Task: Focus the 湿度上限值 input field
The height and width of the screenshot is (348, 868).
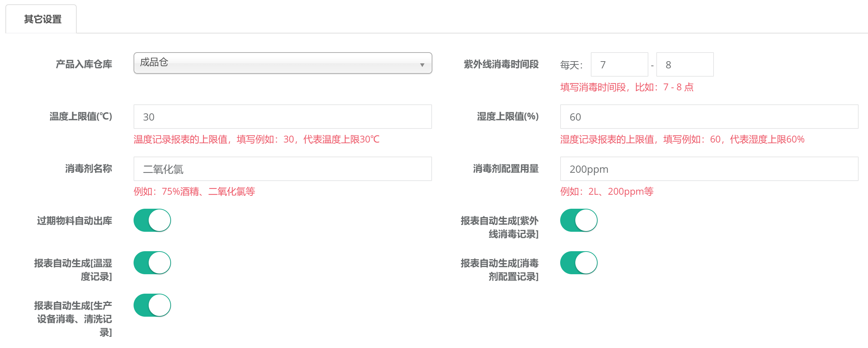Action: coord(709,117)
